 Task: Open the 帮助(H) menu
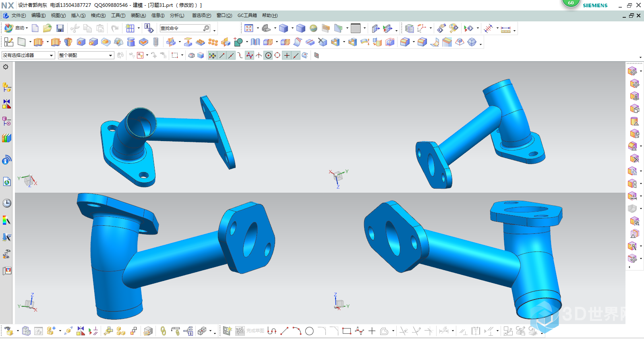[x=270, y=15]
